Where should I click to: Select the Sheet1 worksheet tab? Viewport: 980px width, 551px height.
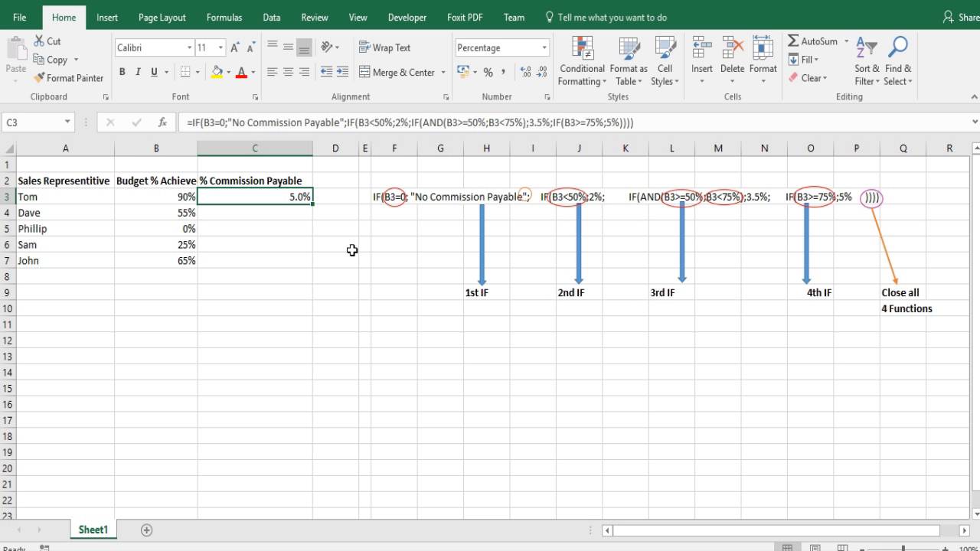[93, 530]
